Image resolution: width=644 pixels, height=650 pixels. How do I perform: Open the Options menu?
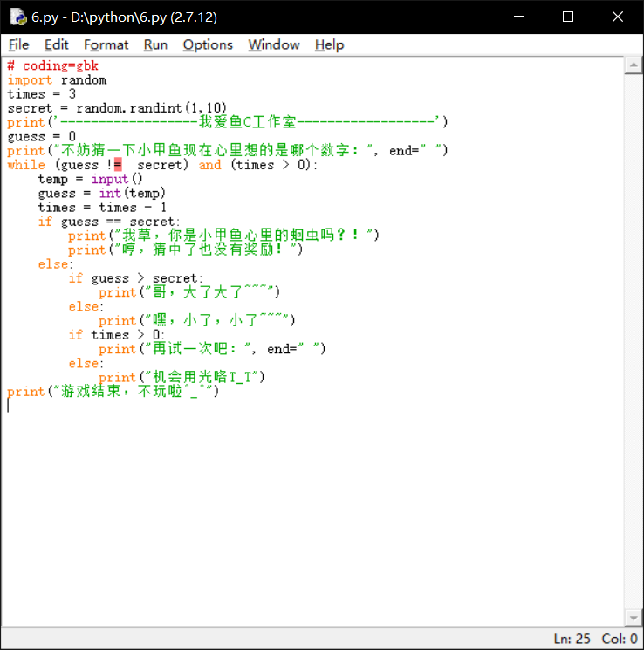(208, 44)
